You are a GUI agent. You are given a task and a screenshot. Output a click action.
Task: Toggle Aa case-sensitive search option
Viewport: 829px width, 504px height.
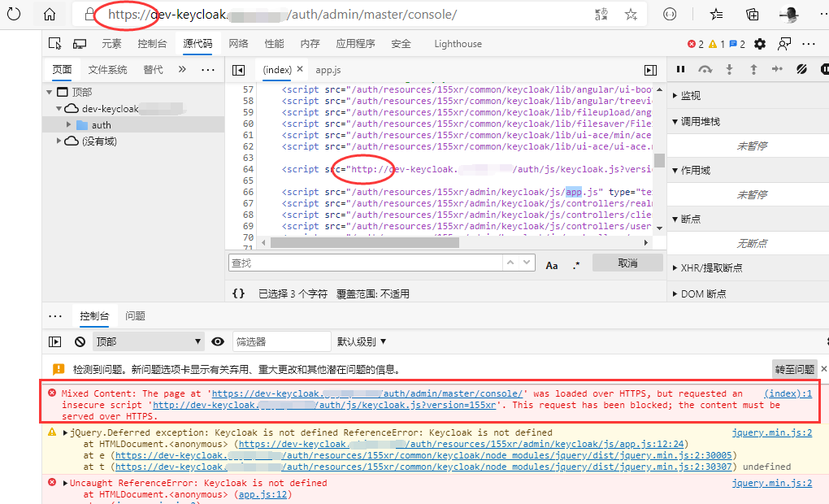pyautogui.click(x=552, y=262)
